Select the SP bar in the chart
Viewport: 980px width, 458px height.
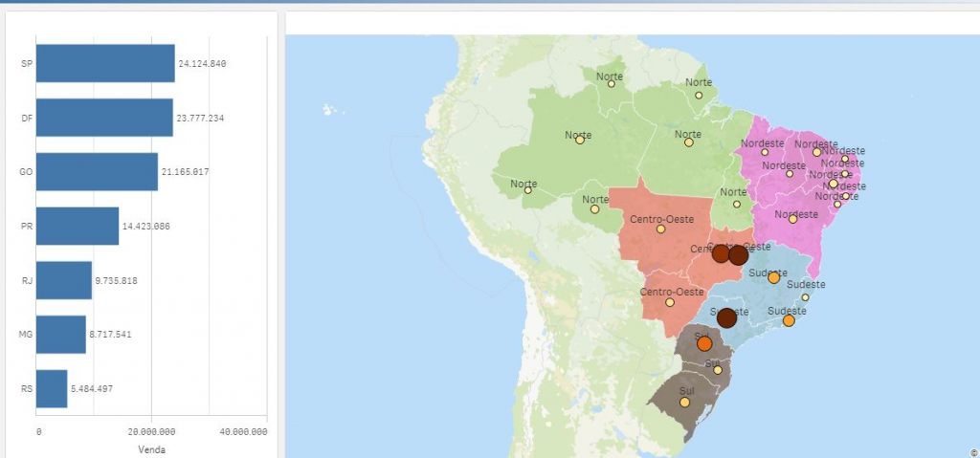(105, 63)
